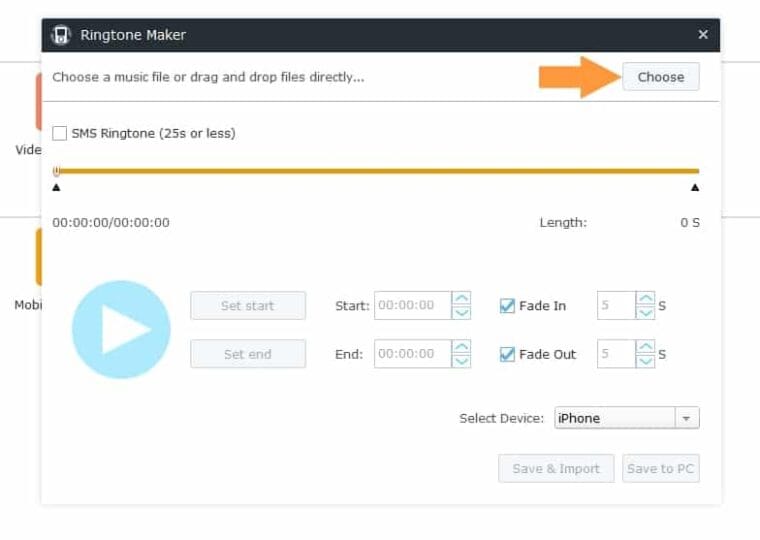The height and width of the screenshot is (540, 760).
Task: Click the Start time input field
Action: point(413,305)
